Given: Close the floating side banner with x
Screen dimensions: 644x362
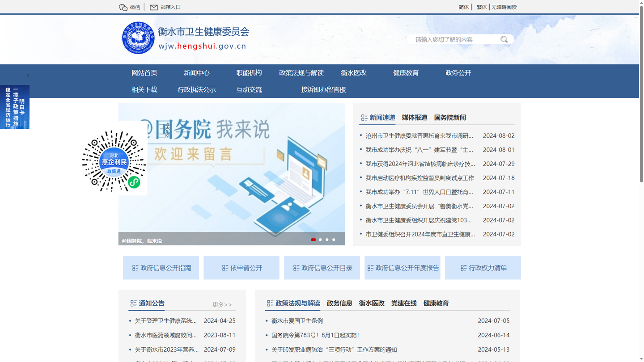Looking at the screenshot, I should pos(28,75).
